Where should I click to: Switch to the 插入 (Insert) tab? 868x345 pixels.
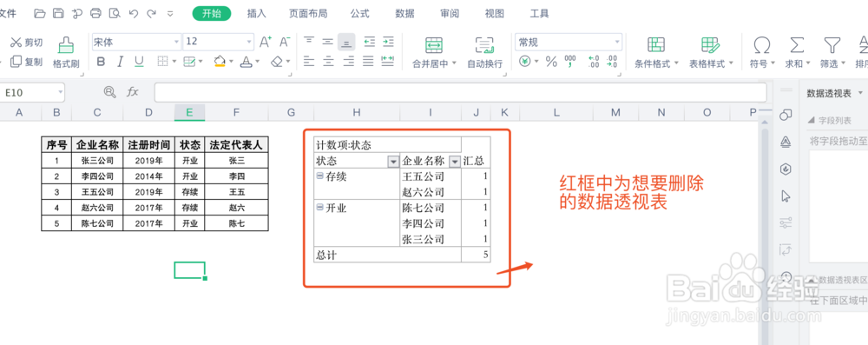[x=256, y=14]
